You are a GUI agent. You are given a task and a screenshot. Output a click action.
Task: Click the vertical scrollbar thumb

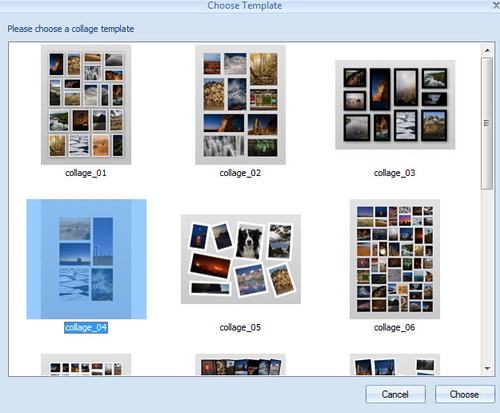click(487, 123)
